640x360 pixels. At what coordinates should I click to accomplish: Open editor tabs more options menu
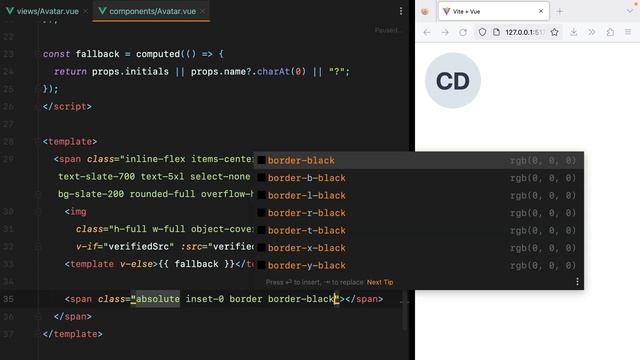tap(401, 11)
